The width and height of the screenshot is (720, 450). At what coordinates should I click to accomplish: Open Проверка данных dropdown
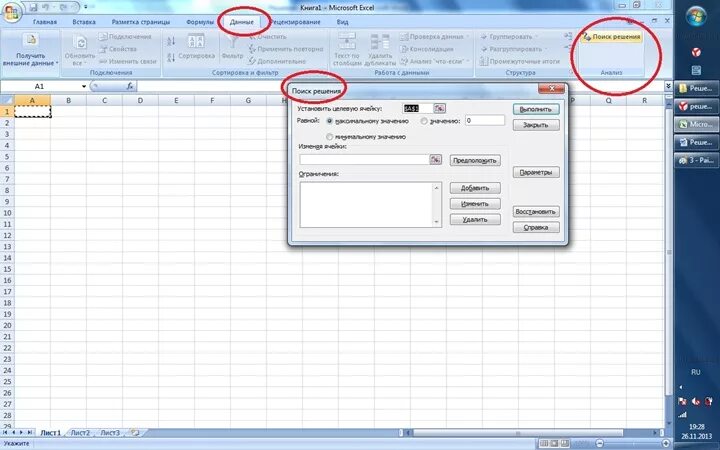pyautogui.click(x=468, y=37)
